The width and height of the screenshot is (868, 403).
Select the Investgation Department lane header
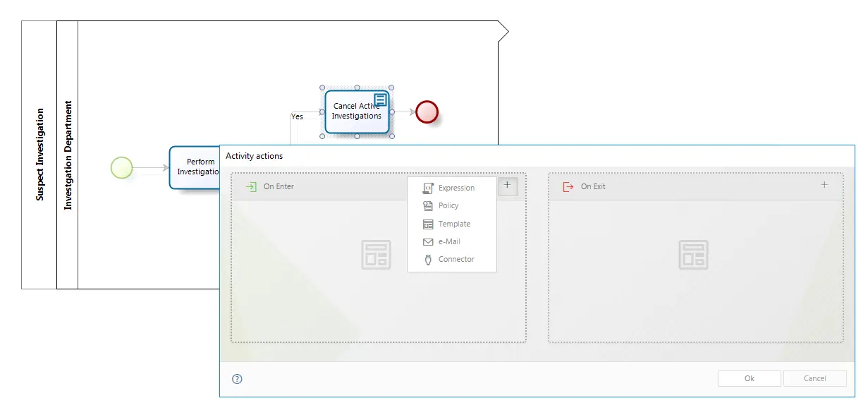[x=68, y=155]
